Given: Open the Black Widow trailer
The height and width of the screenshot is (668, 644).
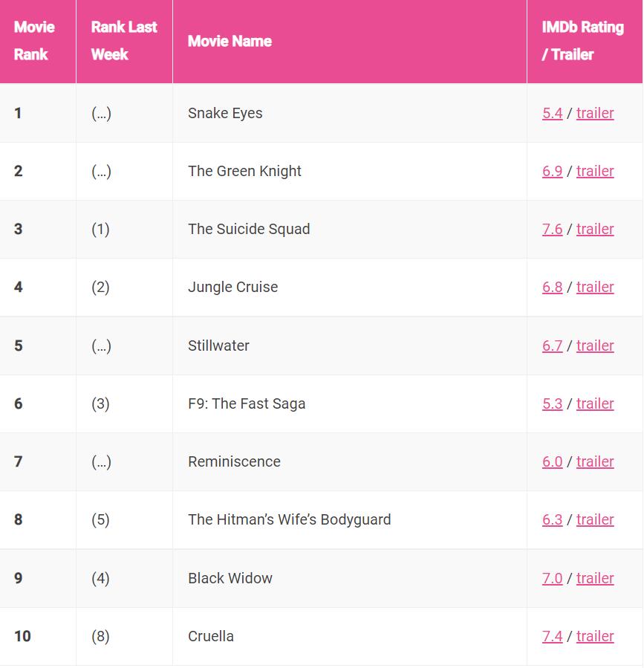Looking at the screenshot, I should (x=595, y=578).
